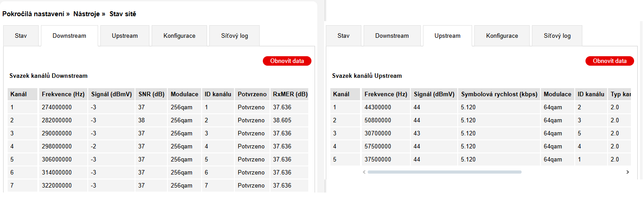Switch to Upstream tab in Downstream panel

[125, 36]
